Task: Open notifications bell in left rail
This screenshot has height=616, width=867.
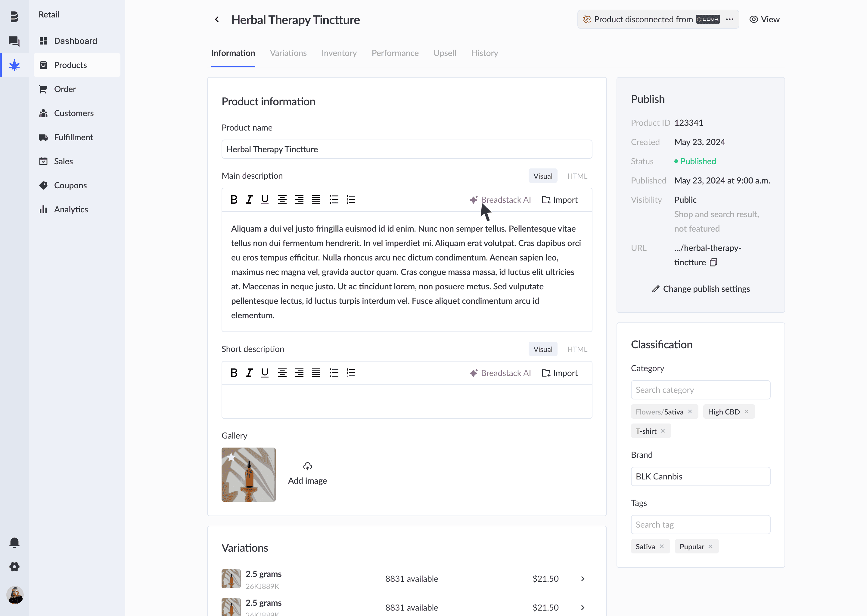Action: (14, 542)
